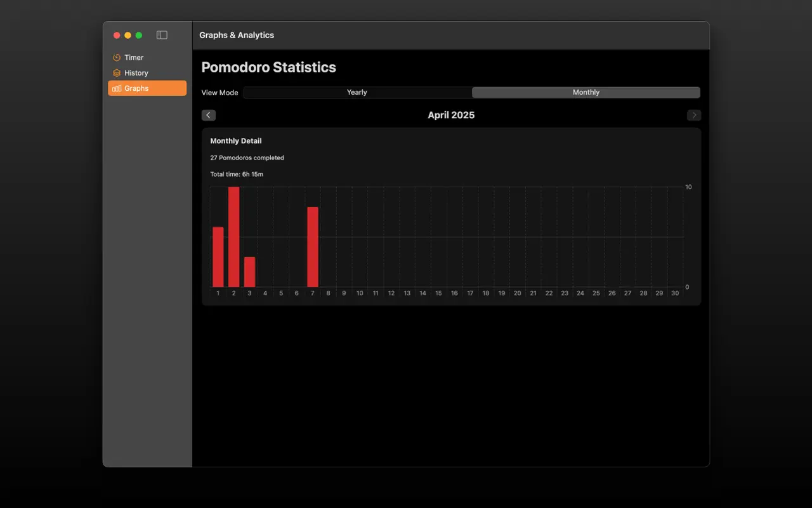This screenshot has height=508, width=812.
Task: Click x-axis day label '10'
Action: tap(360, 293)
